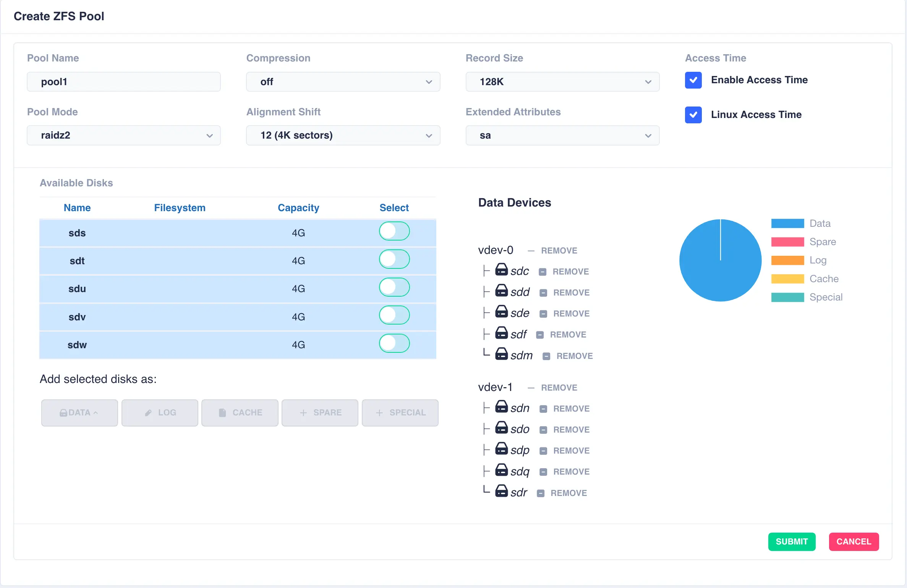
Task: Click Name column header
Action: click(77, 208)
